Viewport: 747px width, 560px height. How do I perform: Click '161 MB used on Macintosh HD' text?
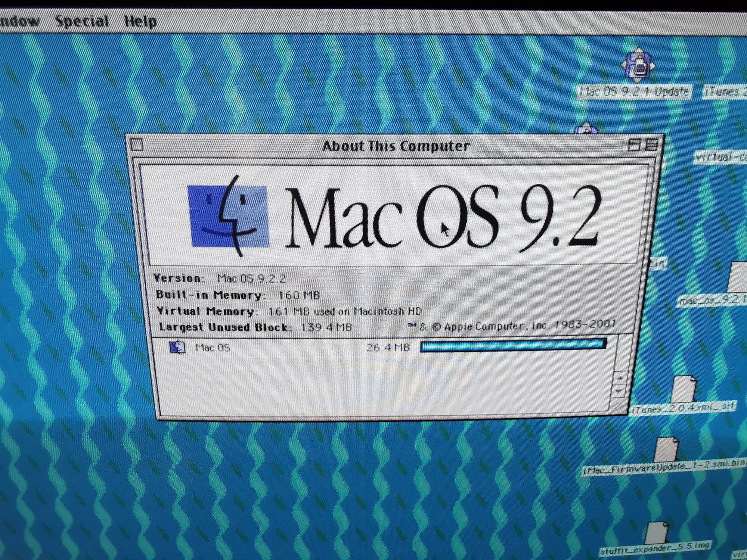pos(345,311)
